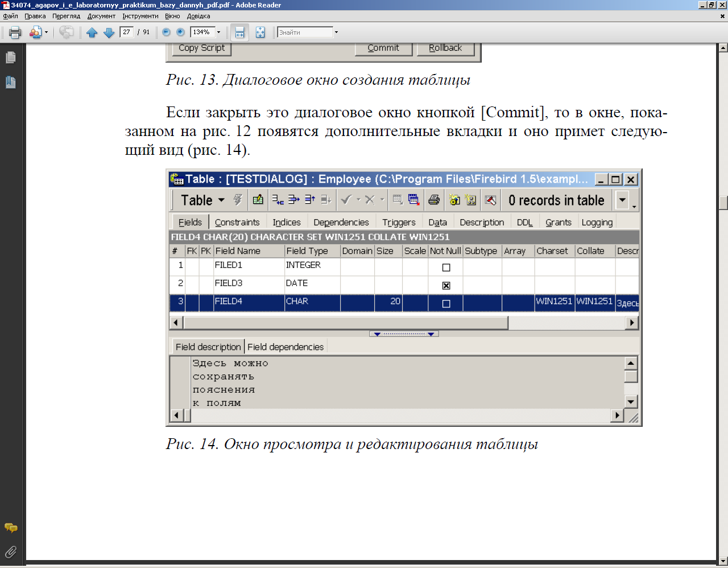The height and width of the screenshot is (568, 728).
Task: Click the lightning bolt icon in Table toolbar
Action: point(238,200)
